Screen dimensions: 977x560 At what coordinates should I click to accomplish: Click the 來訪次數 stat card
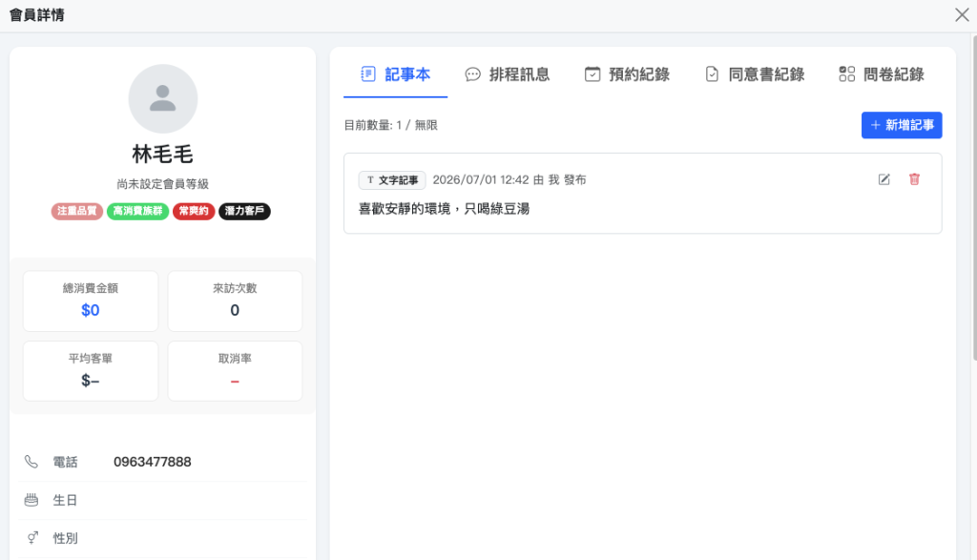[235, 301]
